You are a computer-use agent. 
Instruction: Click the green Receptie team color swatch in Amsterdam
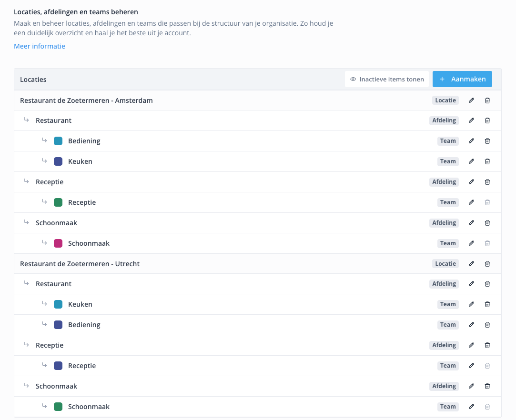58,202
